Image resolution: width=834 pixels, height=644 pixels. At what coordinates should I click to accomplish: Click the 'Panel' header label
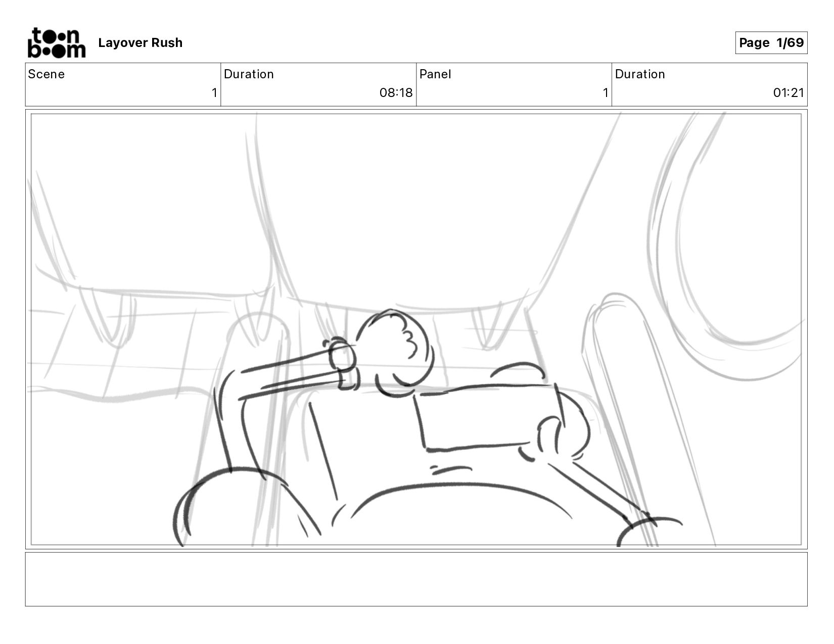pyautogui.click(x=435, y=74)
